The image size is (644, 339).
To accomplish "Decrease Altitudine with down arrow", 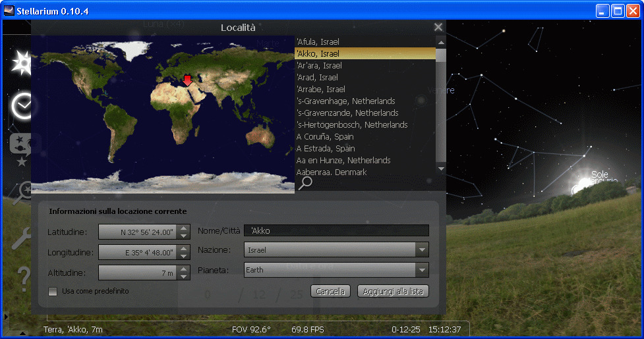I will click(x=184, y=276).
